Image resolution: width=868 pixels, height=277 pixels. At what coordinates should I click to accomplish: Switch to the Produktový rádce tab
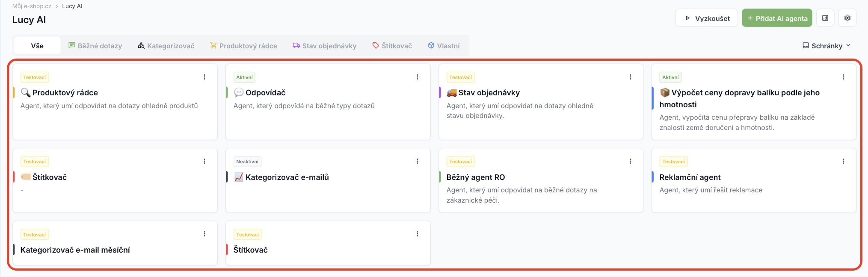click(243, 46)
